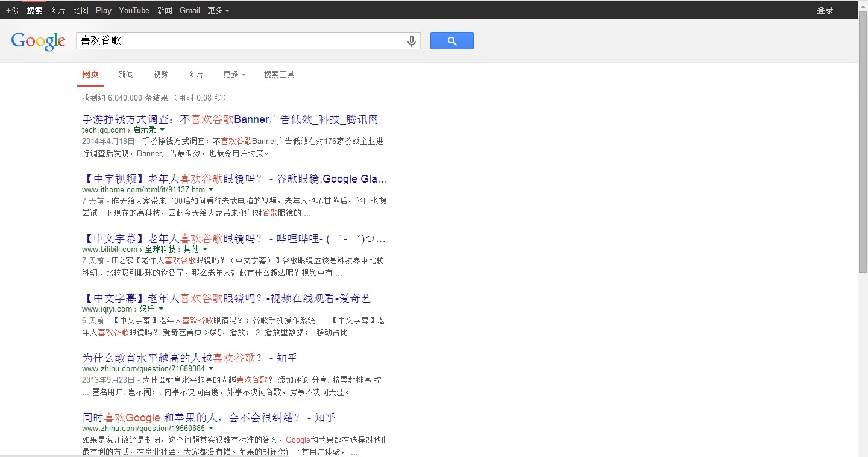Open the green arrow next to tech.qq.com
868x457 pixels.
(x=162, y=130)
